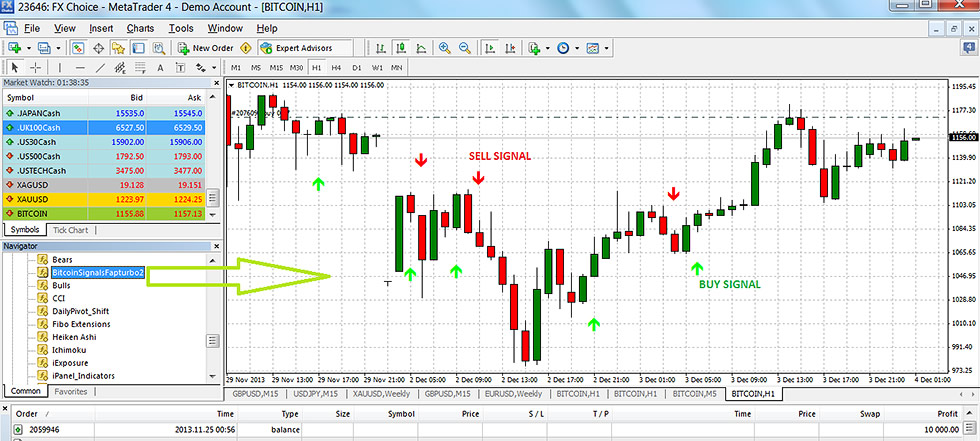The height and width of the screenshot is (441, 980).
Task: Click the yellow diamond MetaEditor icon
Action: [x=246, y=48]
